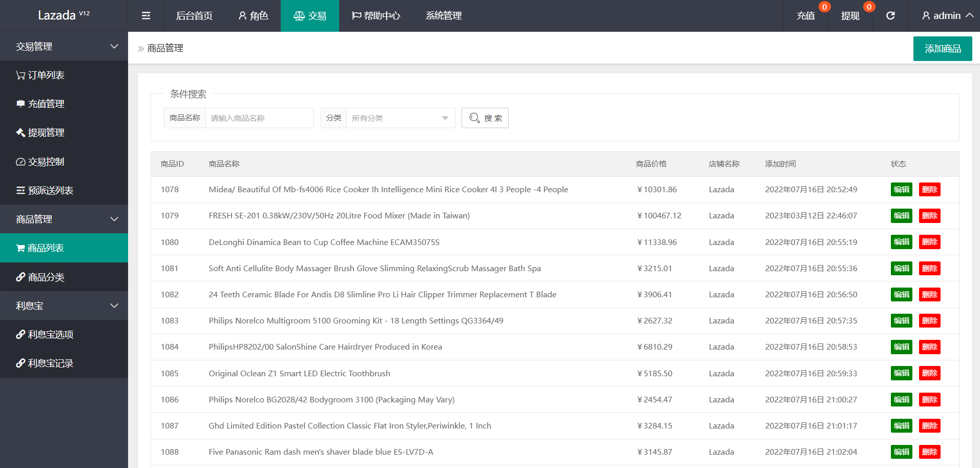Click the 商品价格 column header
The width and height of the screenshot is (980, 468).
pyautogui.click(x=651, y=164)
